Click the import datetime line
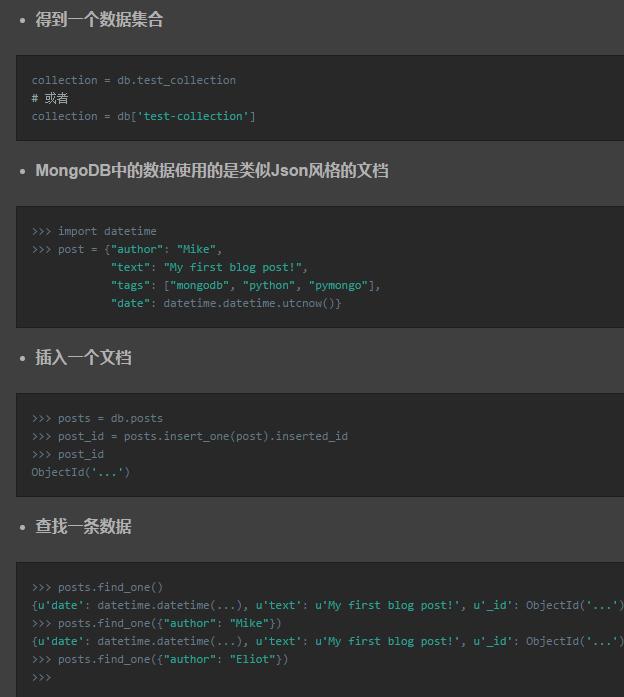 94,231
